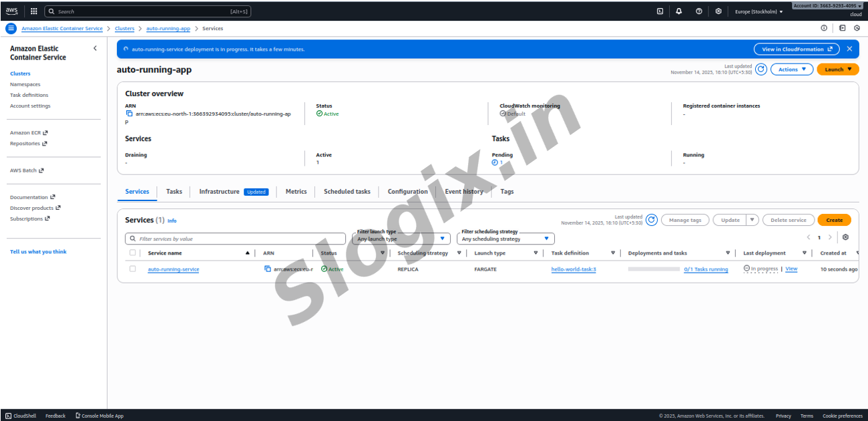Click the help question mark icon
The width and height of the screenshot is (868, 421).
tap(698, 11)
